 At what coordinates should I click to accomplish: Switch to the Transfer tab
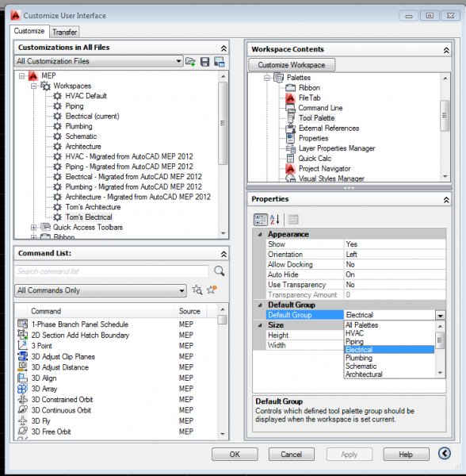coord(64,32)
